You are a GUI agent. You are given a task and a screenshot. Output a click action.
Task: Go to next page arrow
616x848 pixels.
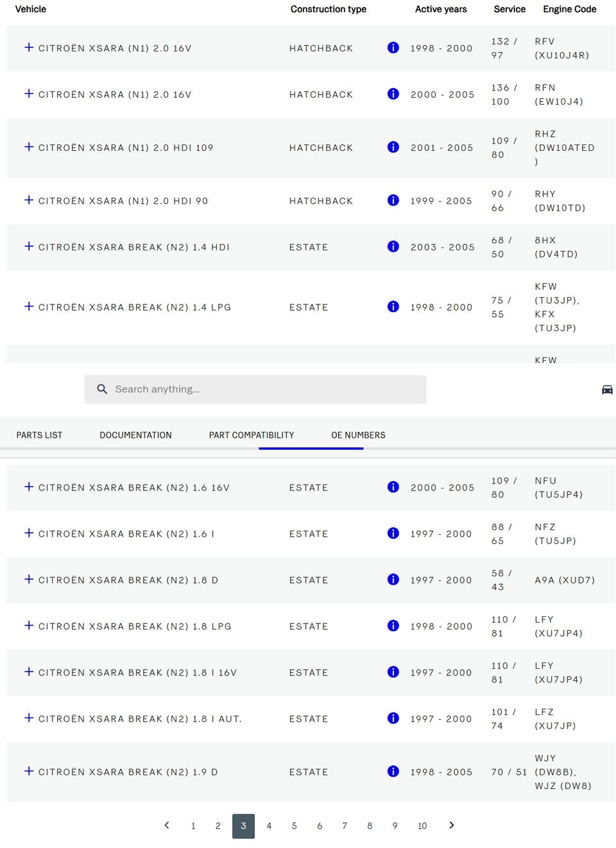point(452,826)
